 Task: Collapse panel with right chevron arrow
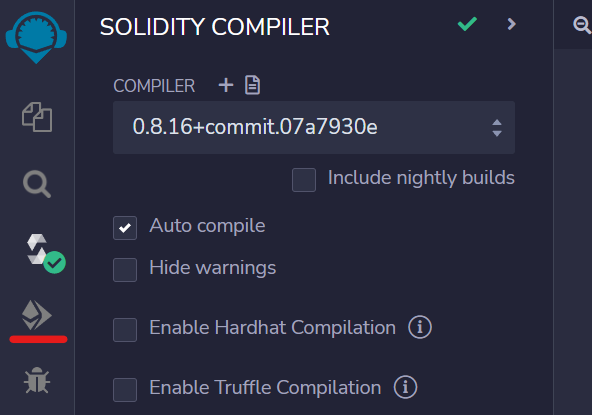tap(512, 24)
